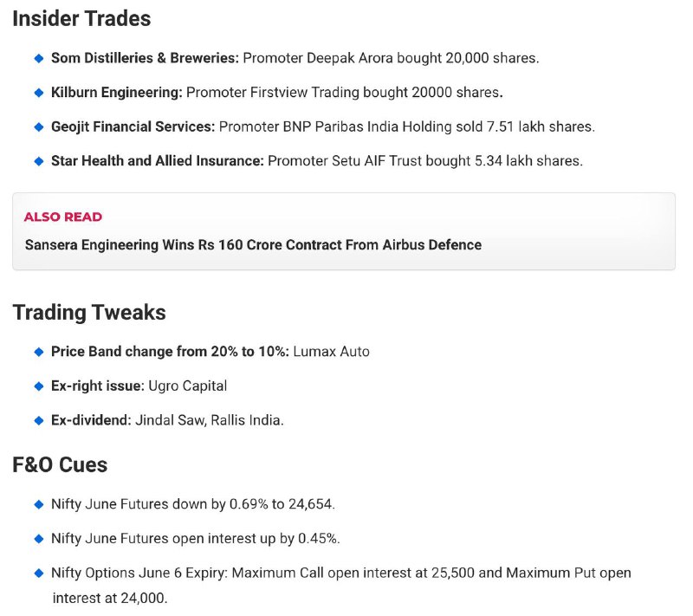Viewport: 693px width, 616px height.
Task: Click the diamond bullet beside Price Band change
Action: [39, 353]
